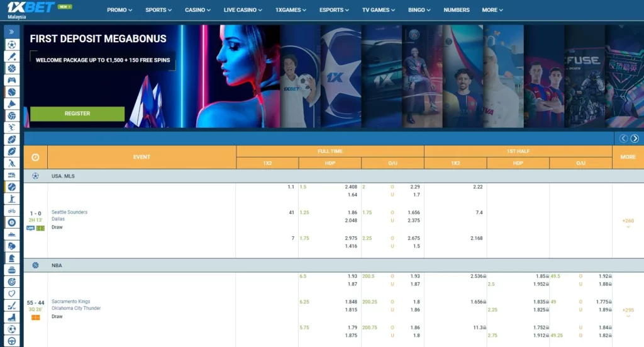Select the FULL TIME 1X2 column header
644x347 pixels.
(x=267, y=163)
